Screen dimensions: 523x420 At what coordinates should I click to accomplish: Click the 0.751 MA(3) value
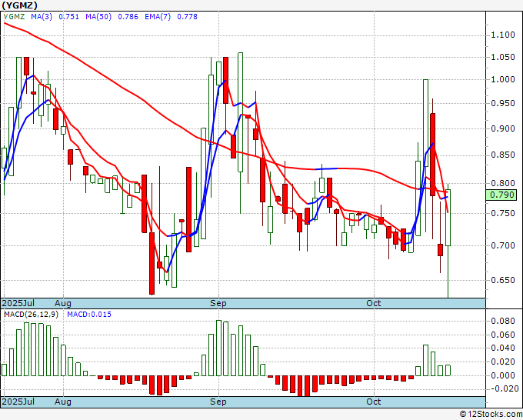[69, 17]
